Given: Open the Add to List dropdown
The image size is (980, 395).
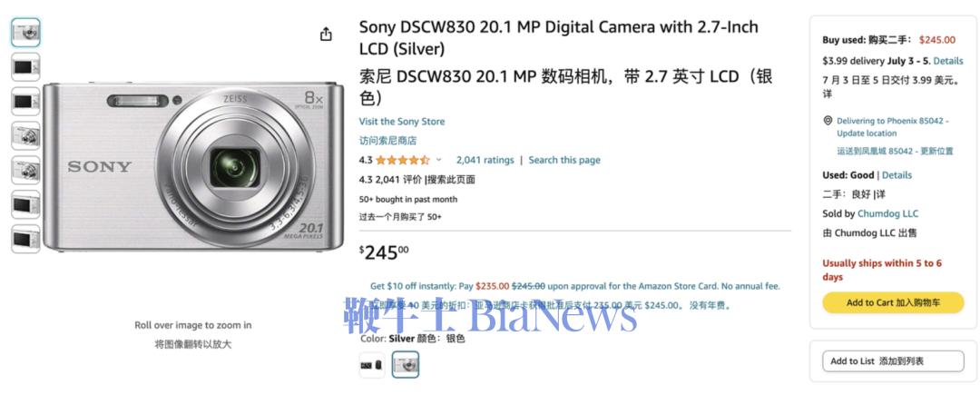Looking at the screenshot, I should 893,361.
